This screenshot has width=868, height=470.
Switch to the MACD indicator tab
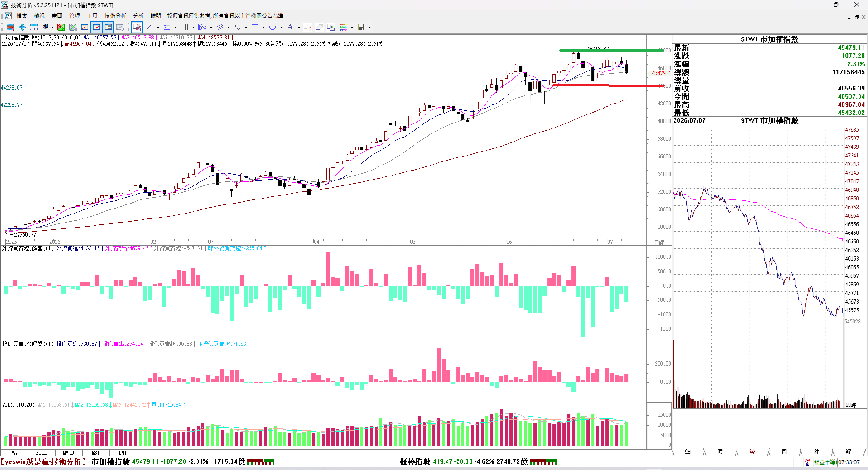[x=68, y=453]
